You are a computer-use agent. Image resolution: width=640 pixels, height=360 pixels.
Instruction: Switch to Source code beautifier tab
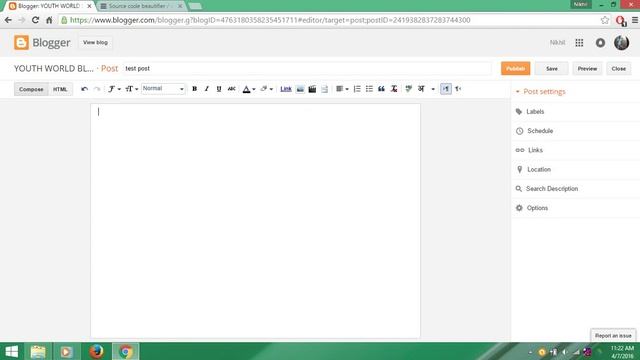click(x=141, y=6)
